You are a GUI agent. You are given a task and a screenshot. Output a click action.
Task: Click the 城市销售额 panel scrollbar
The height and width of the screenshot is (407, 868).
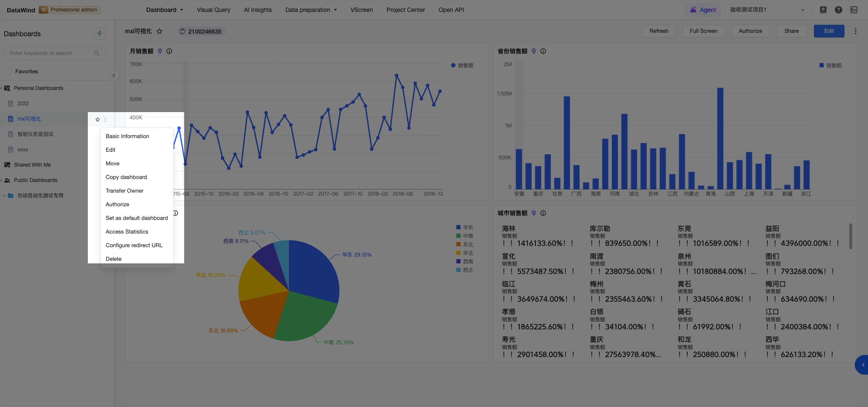pyautogui.click(x=851, y=236)
